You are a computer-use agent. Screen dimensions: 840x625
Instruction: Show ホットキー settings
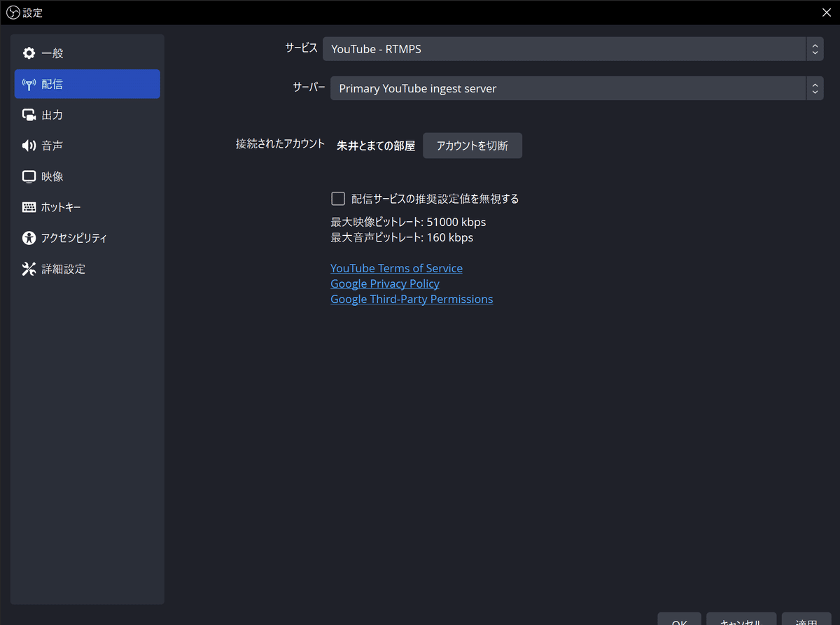tap(87, 207)
